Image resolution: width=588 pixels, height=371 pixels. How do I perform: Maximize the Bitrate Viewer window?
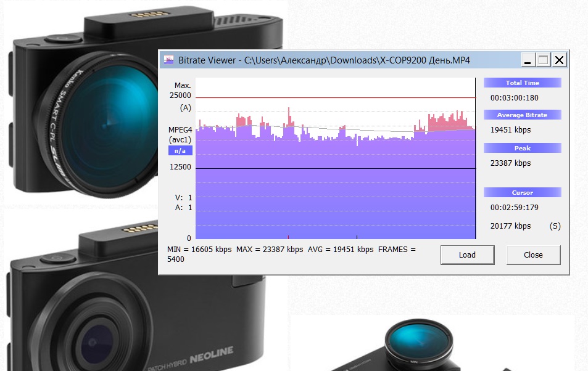[x=544, y=60]
